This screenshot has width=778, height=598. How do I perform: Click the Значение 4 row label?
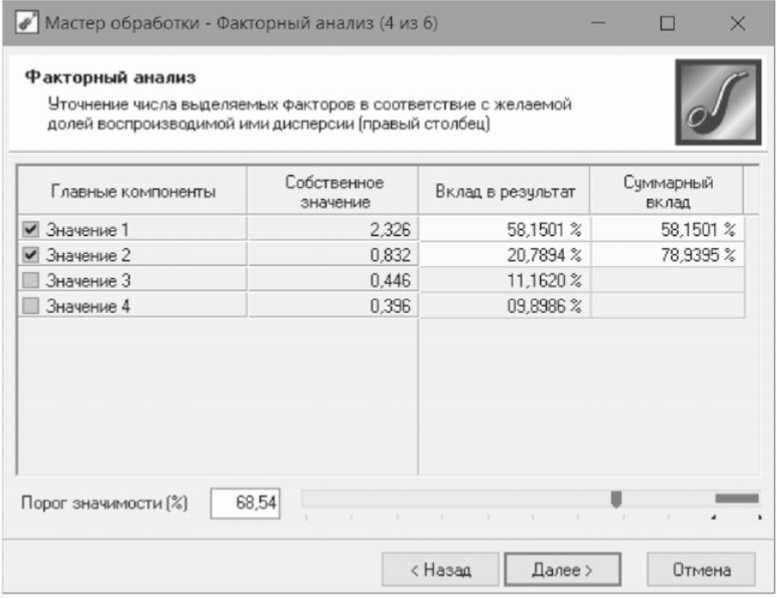(88, 306)
